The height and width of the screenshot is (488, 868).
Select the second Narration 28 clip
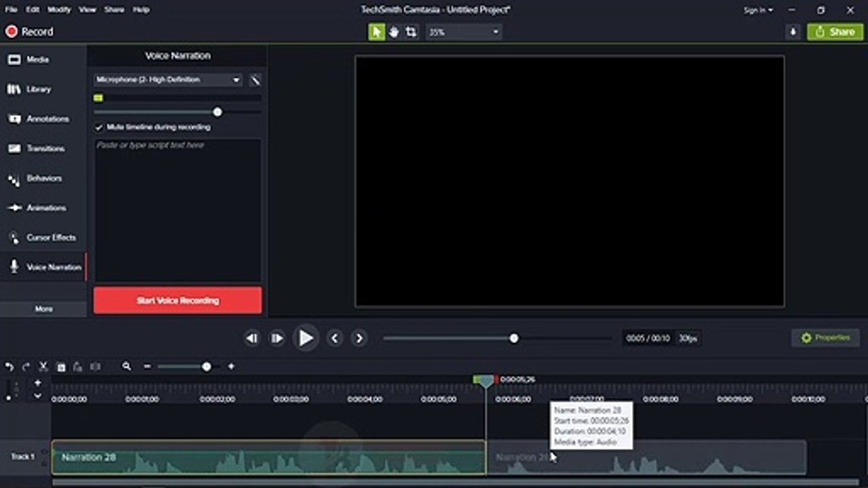(x=646, y=457)
